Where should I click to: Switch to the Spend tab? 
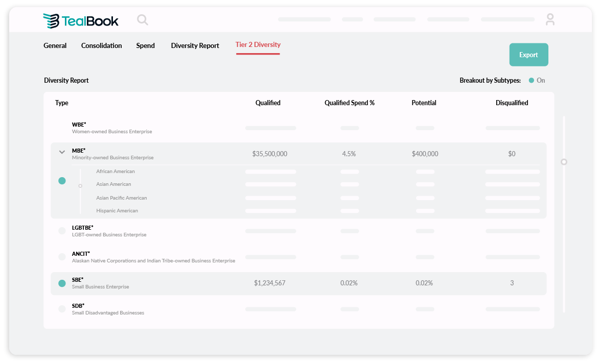click(x=145, y=45)
